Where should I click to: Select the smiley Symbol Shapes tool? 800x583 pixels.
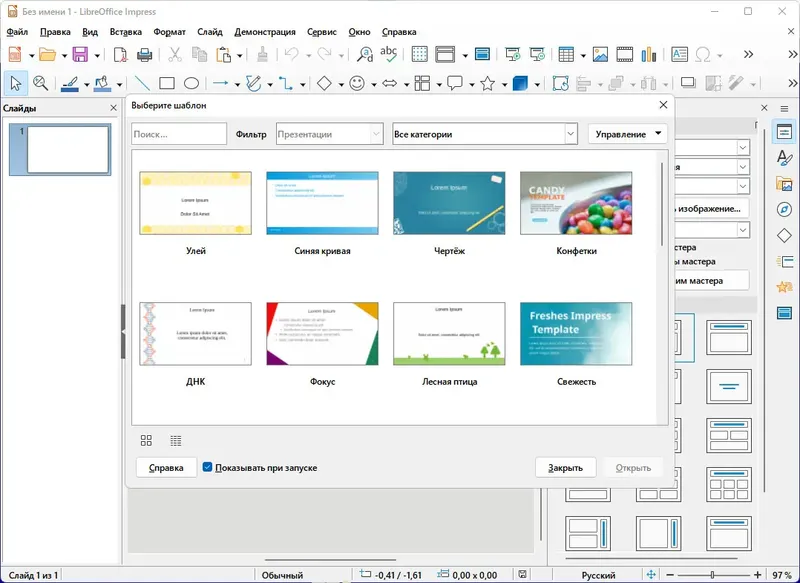357,83
